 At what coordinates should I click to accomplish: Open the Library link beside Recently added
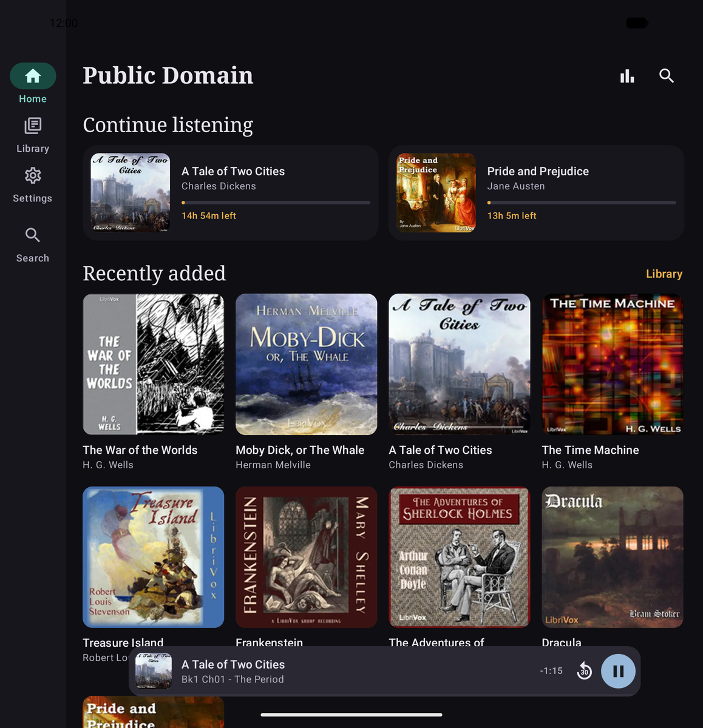tap(664, 274)
